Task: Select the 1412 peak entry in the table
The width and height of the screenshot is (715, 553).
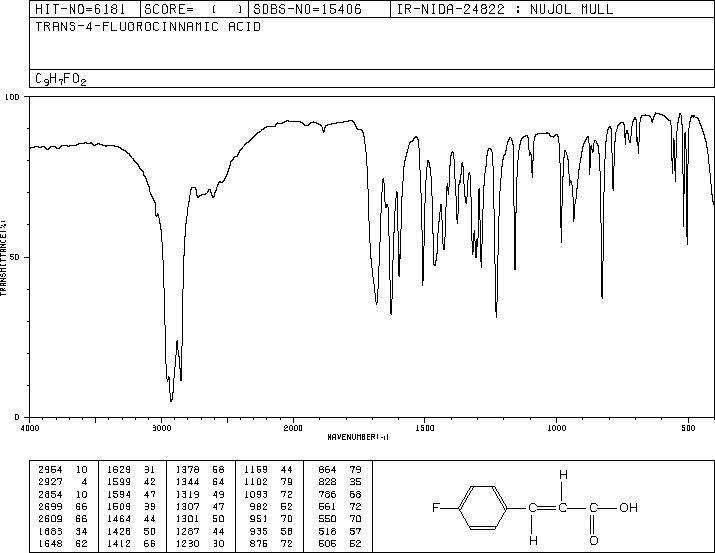Action: 131,544
